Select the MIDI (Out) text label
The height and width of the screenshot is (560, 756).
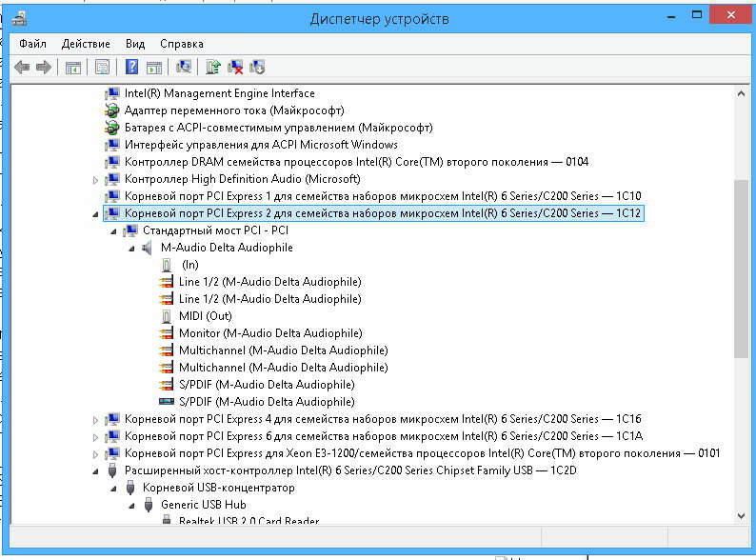click(206, 316)
